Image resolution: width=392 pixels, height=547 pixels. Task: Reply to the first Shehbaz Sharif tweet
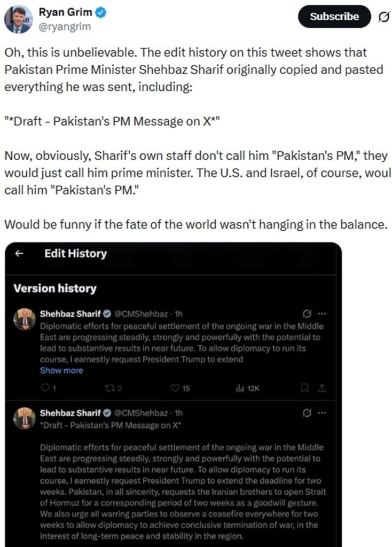point(45,388)
